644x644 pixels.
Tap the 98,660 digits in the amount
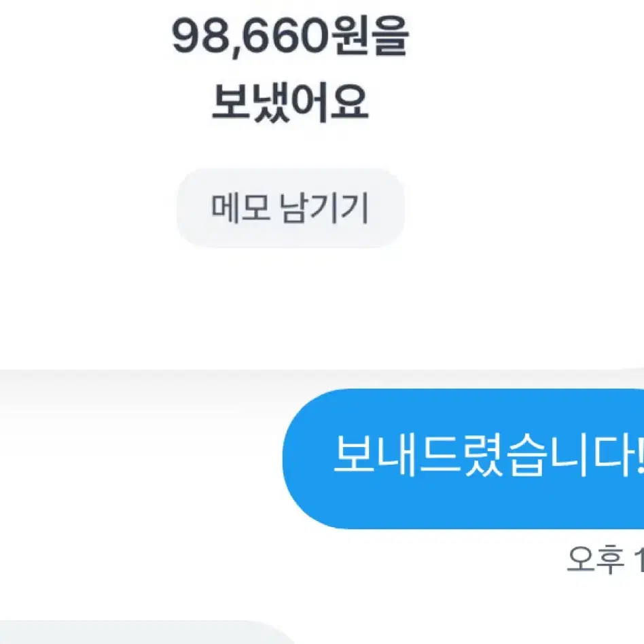(251, 37)
